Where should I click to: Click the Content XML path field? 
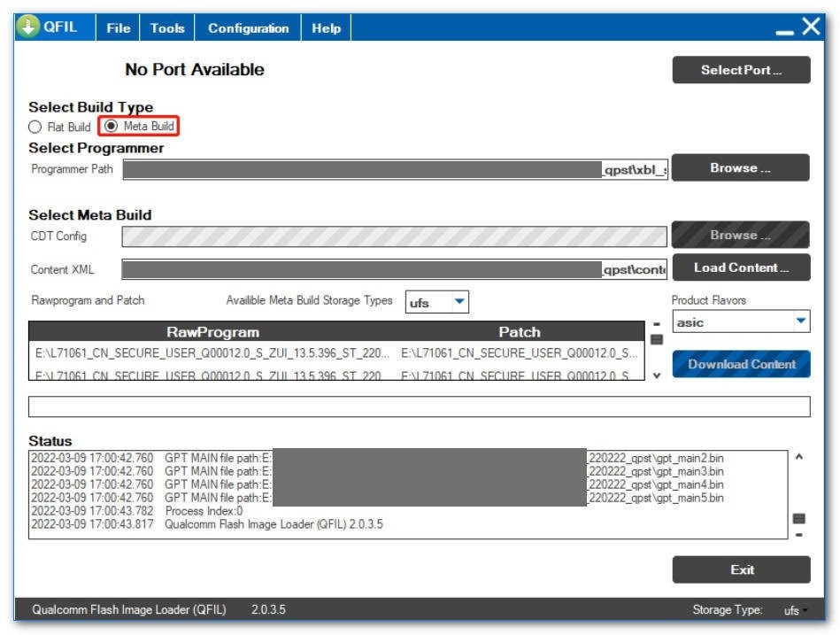click(394, 269)
